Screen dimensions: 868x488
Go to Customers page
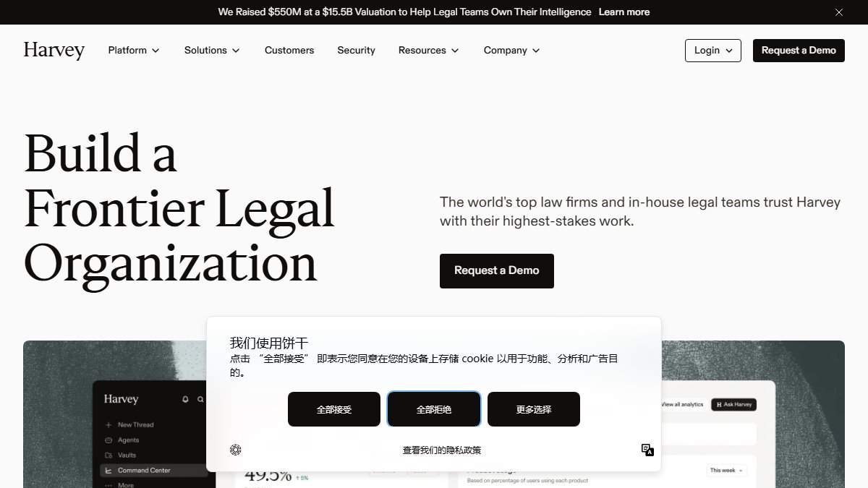[289, 51]
